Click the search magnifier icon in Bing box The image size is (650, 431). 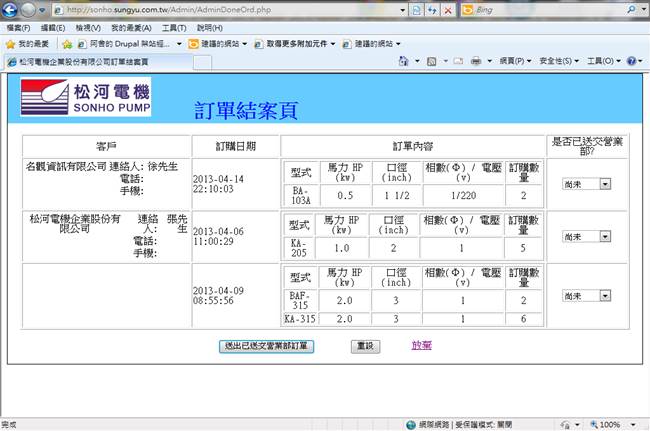coord(631,9)
